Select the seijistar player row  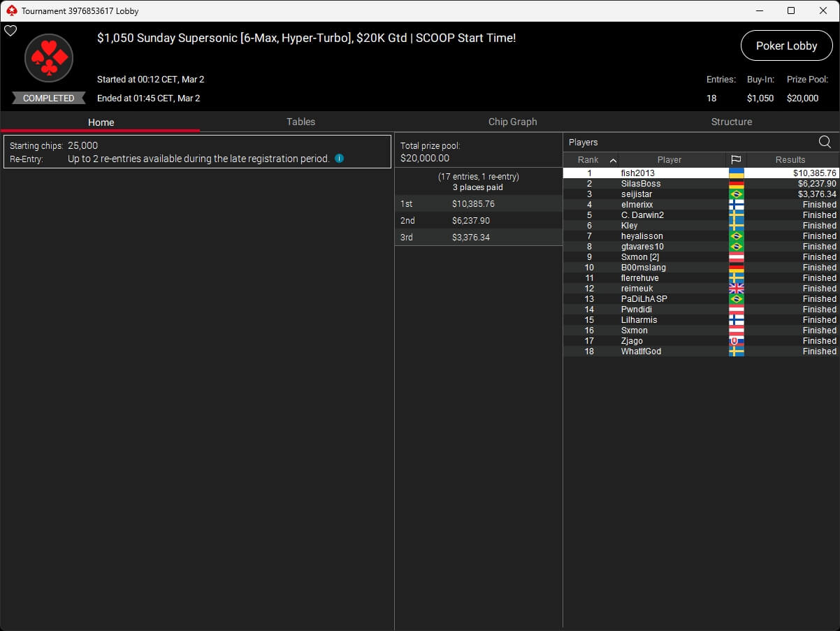click(x=636, y=194)
